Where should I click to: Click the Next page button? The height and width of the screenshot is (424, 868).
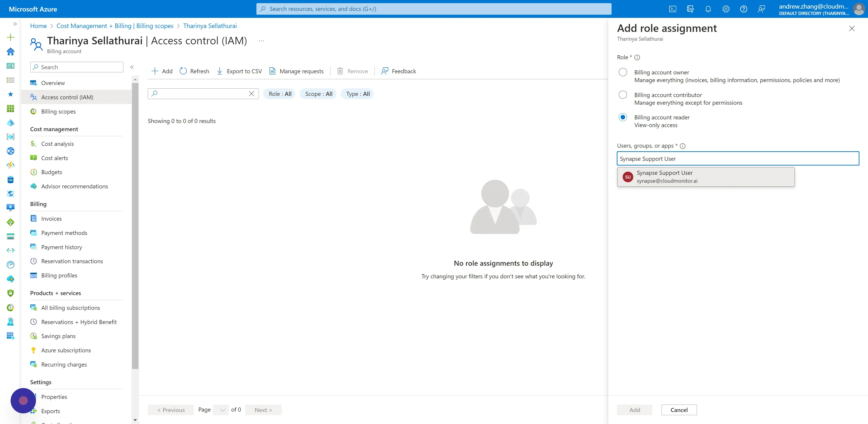263,410
